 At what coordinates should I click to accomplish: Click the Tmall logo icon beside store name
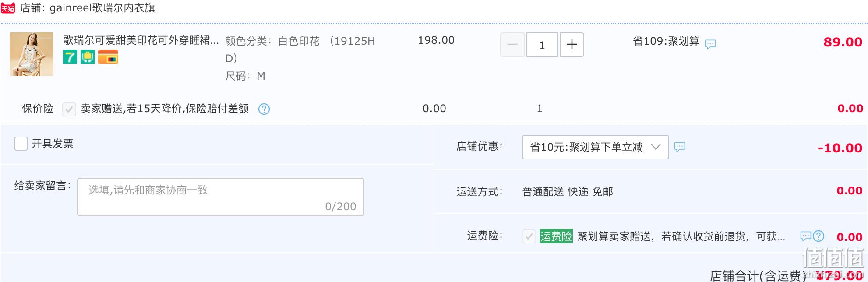(8, 8)
